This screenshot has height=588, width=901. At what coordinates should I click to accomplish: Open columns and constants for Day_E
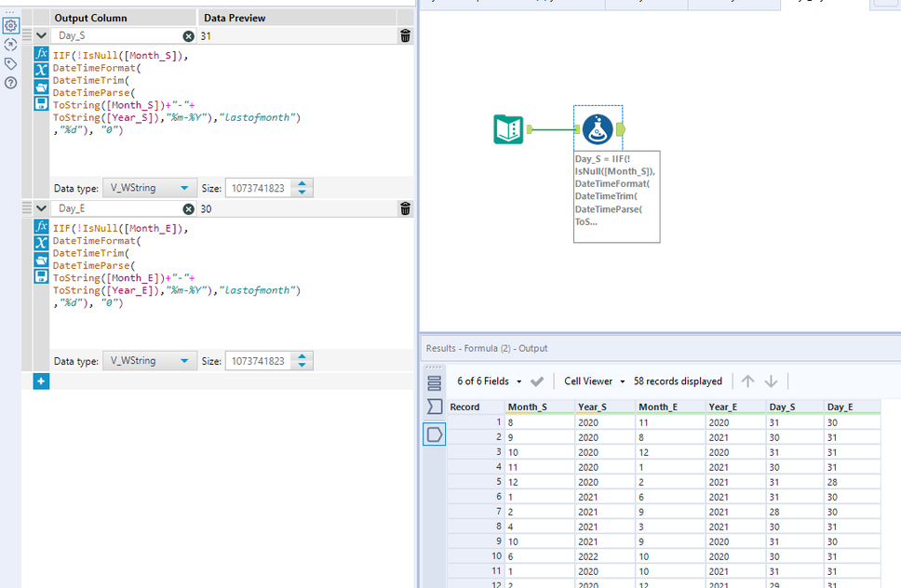41,243
